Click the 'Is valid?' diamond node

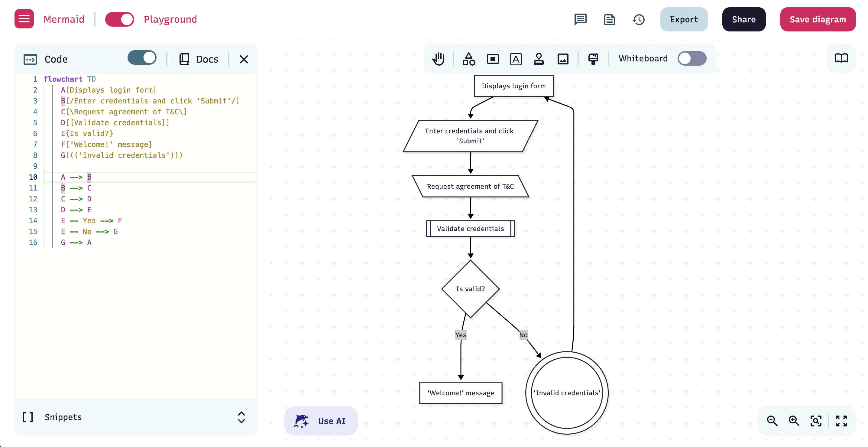point(470,289)
